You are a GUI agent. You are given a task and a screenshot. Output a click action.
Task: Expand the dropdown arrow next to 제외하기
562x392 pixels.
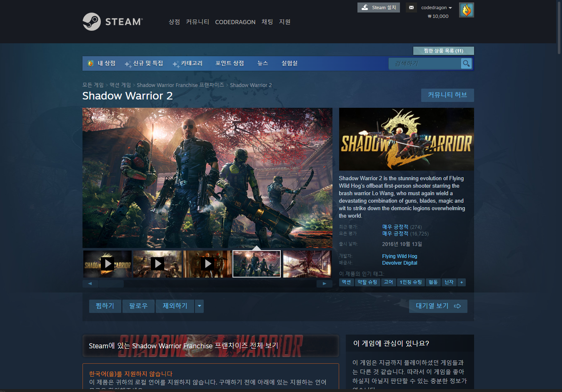(x=200, y=306)
